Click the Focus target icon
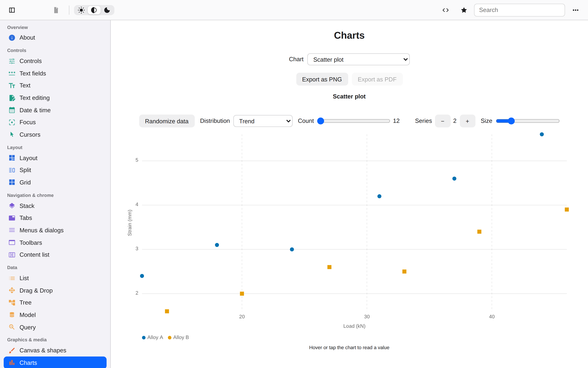This screenshot has height=368, width=588. click(12, 122)
